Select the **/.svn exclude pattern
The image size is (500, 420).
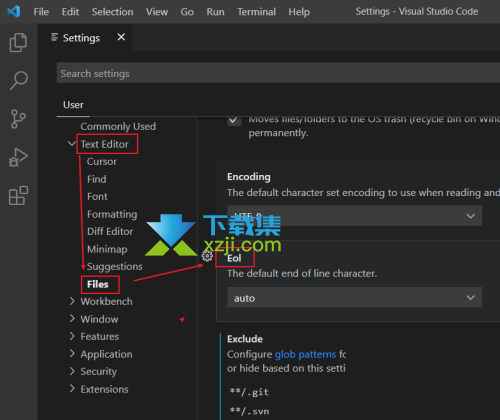[x=249, y=411]
